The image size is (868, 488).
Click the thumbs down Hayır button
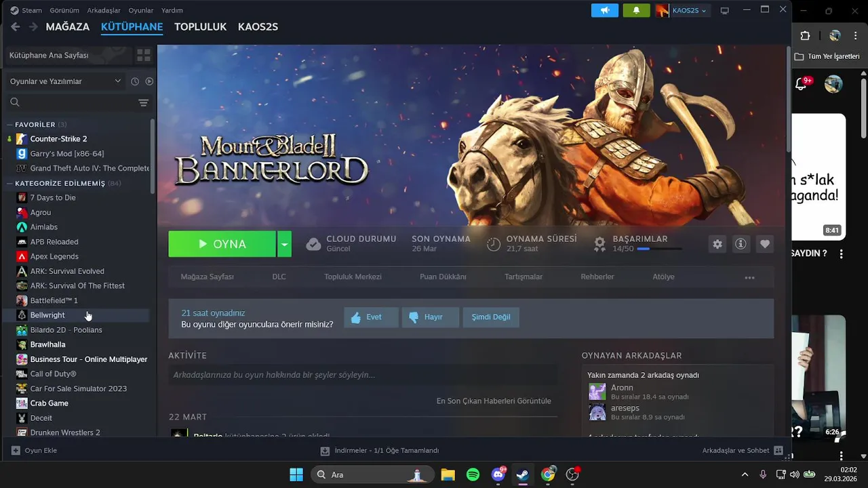point(430,317)
